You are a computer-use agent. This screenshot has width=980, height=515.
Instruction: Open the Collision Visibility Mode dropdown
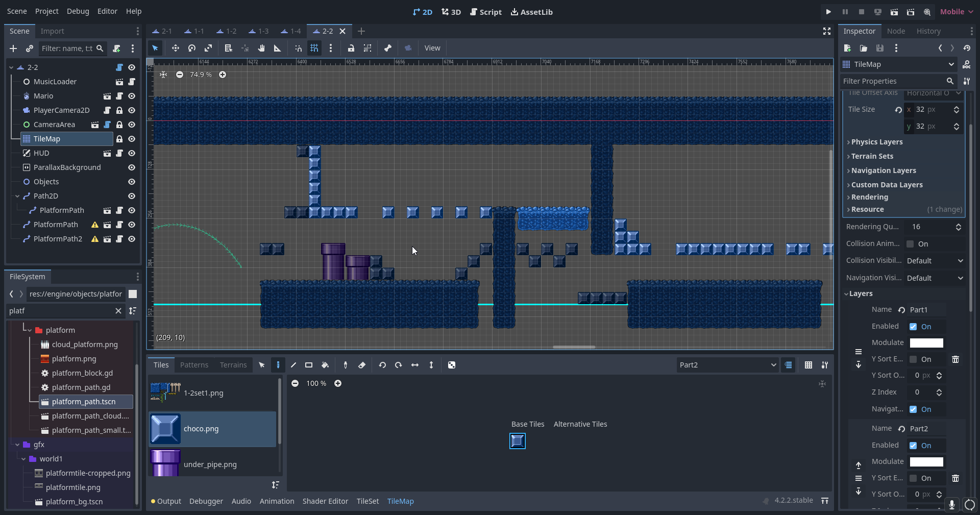click(935, 261)
